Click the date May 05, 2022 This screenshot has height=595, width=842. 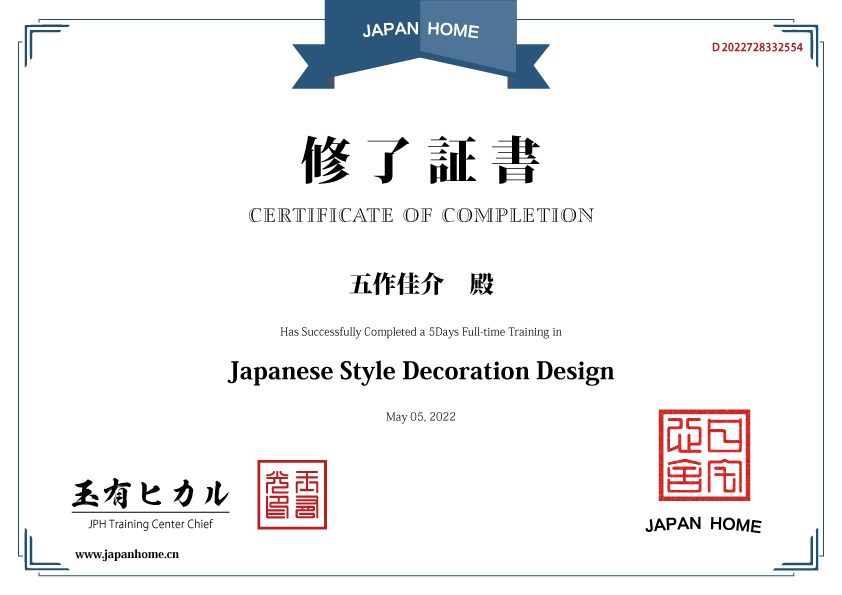[x=421, y=417]
